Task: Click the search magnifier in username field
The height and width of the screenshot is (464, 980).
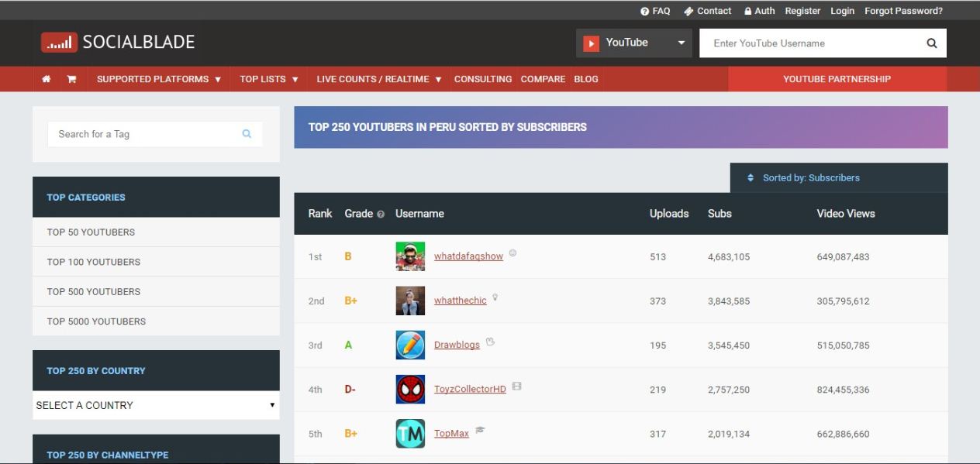Action: (x=931, y=43)
